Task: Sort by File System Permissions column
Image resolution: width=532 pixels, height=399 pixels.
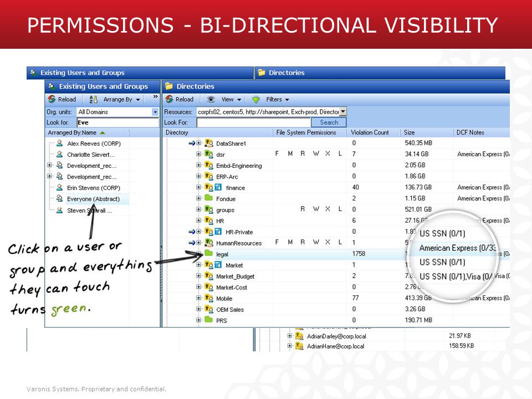Action: click(x=306, y=132)
